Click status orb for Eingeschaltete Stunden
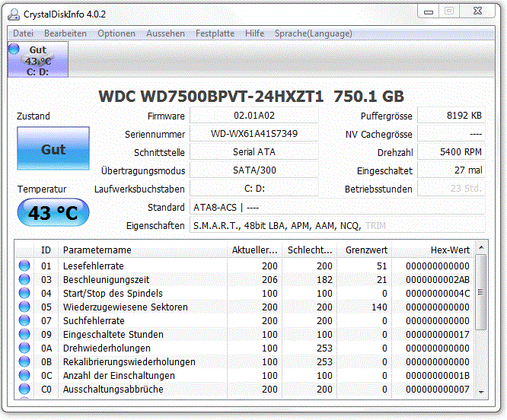Image resolution: width=507 pixels, height=420 pixels. click(x=24, y=334)
